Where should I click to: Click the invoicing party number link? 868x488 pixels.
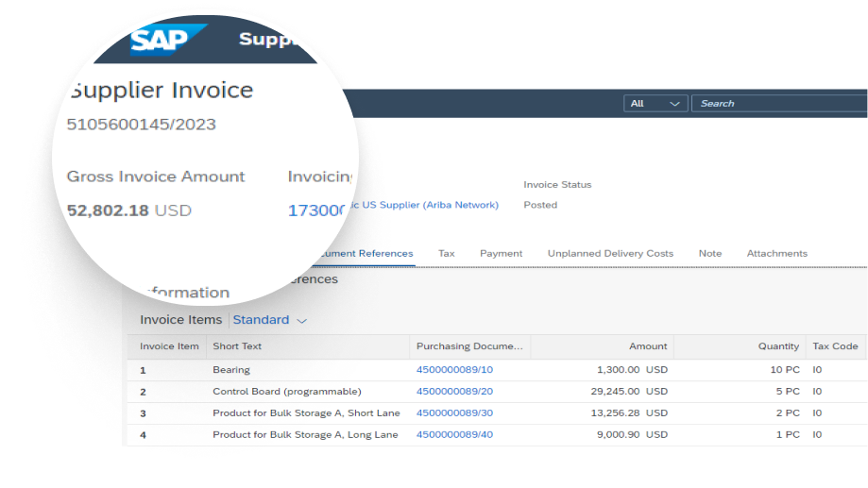coord(317,210)
